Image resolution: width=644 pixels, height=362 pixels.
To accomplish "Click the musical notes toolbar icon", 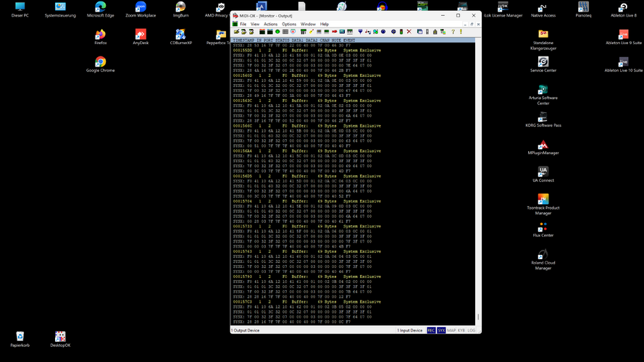I will pyautogui.click(x=368, y=32).
